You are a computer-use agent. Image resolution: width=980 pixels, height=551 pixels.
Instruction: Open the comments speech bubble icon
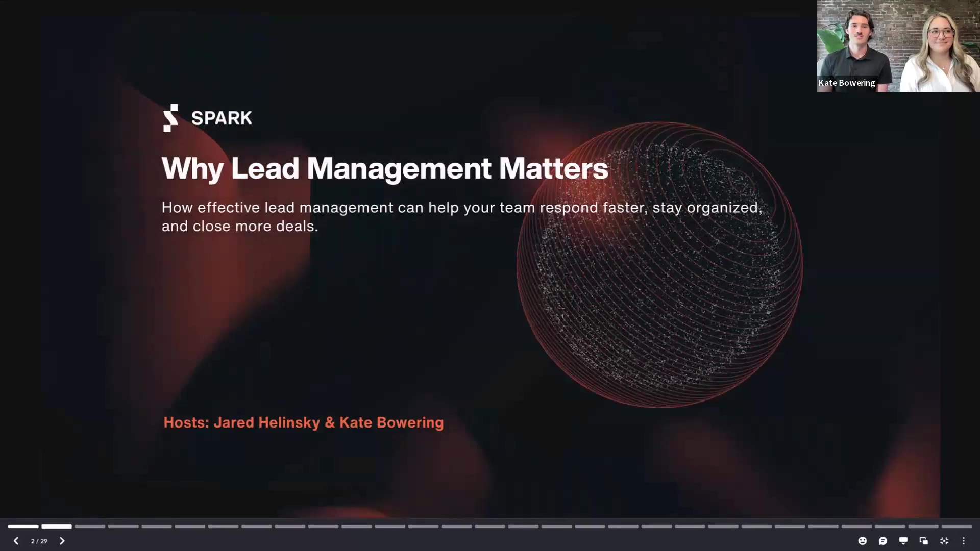coord(883,541)
